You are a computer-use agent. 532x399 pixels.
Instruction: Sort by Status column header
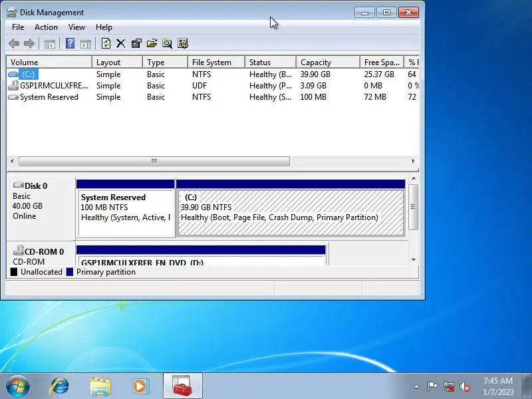271,62
